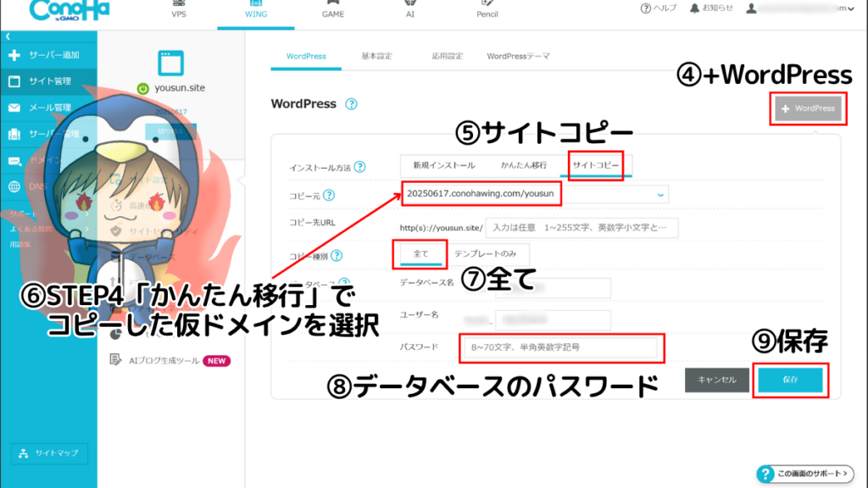This screenshot has height=488, width=868.
Task: Click the キャンセル button
Action: coord(717,380)
